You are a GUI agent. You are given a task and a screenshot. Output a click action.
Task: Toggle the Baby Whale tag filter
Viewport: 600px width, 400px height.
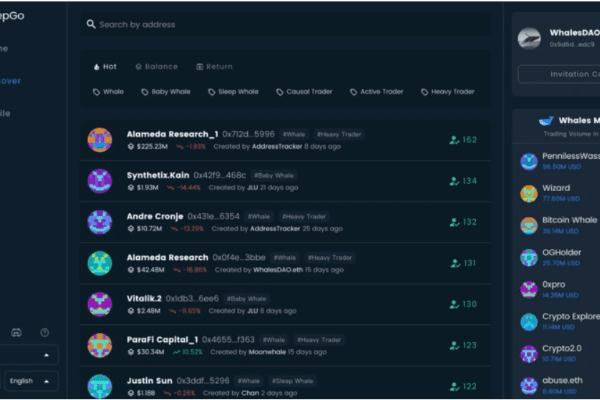(x=165, y=92)
